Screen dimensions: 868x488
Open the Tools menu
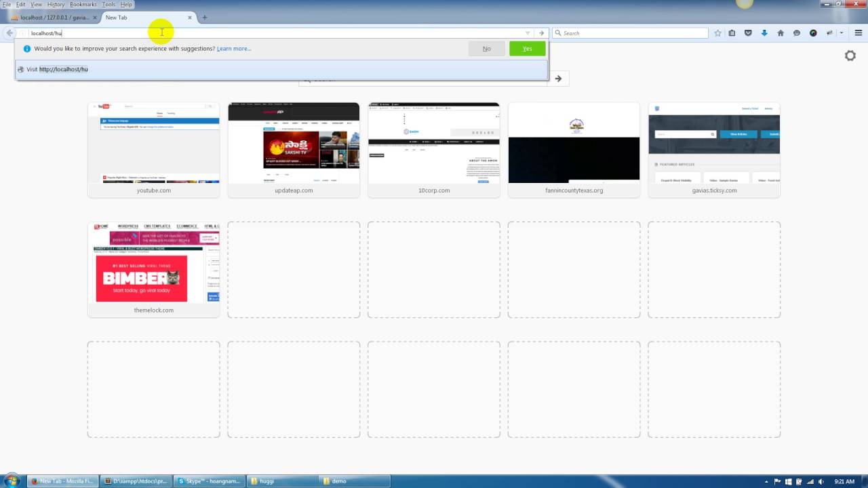[x=108, y=4]
